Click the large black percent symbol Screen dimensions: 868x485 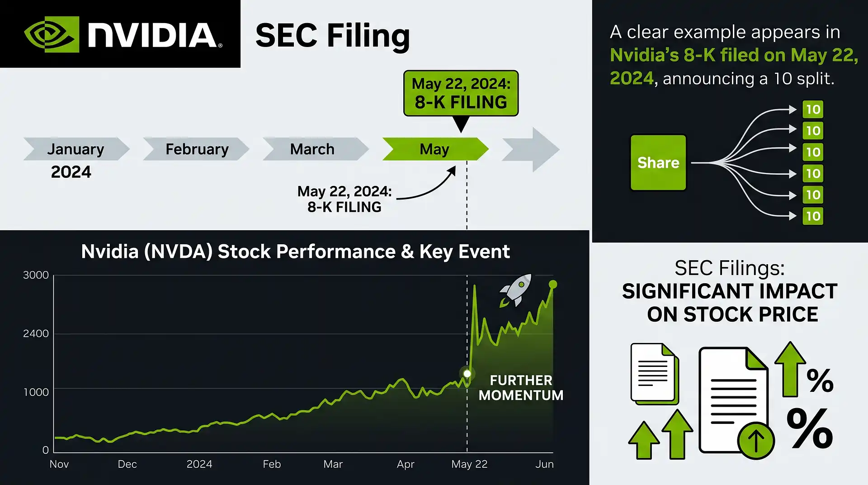coord(810,428)
